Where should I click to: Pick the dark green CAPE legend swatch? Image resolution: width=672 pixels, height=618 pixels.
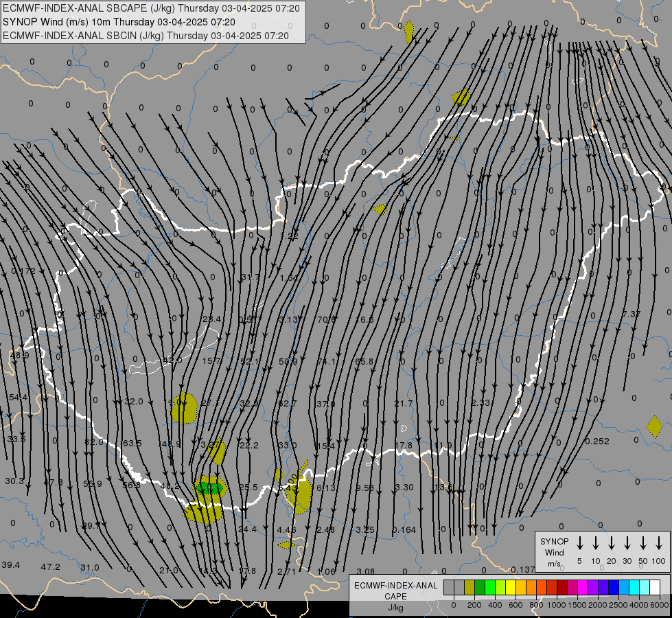(x=480, y=587)
